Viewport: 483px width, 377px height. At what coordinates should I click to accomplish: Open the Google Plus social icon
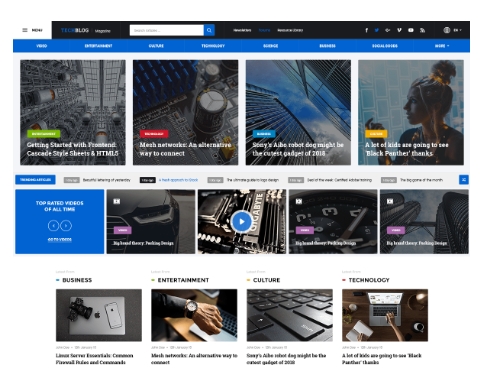click(x=387, y=30)
